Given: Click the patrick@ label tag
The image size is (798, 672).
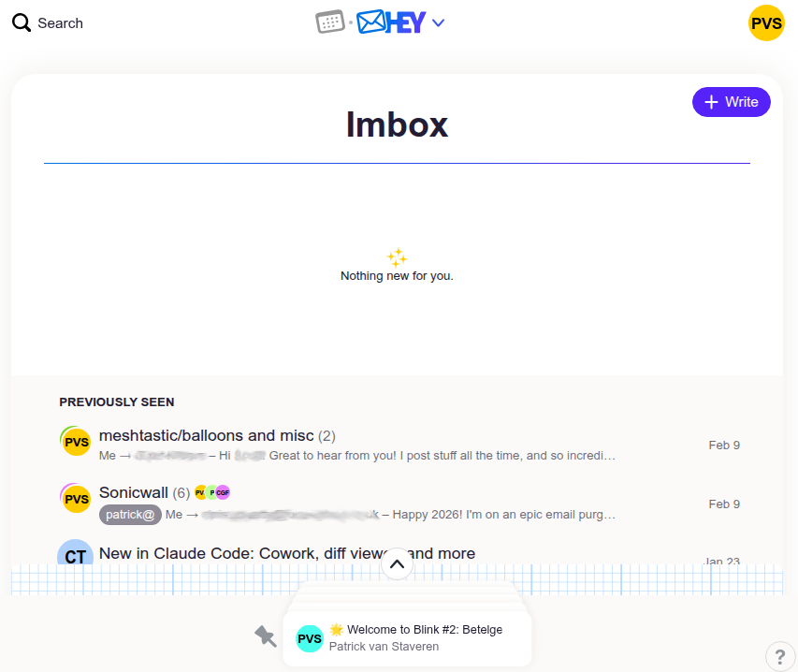Looking at the screenshot, I should (130, 515).
